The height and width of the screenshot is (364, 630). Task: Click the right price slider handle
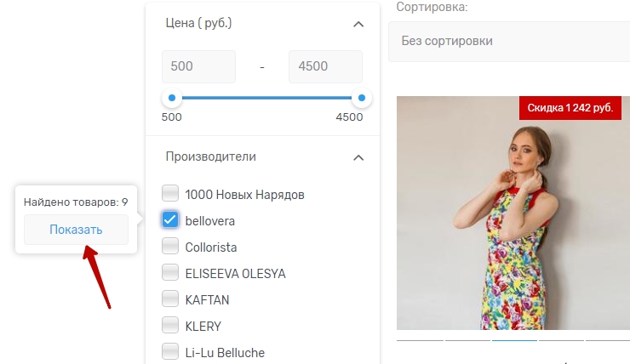(x=363, y=99)
